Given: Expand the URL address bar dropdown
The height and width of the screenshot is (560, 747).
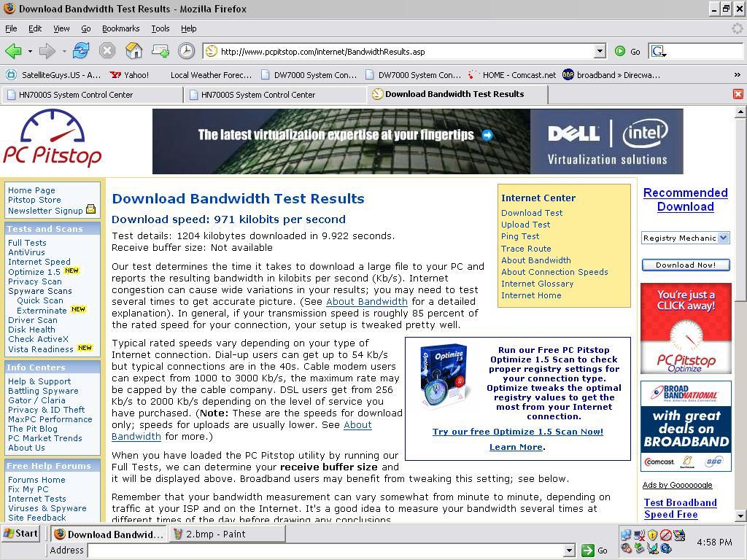Looking at the screenshot, I should point(600,51).
